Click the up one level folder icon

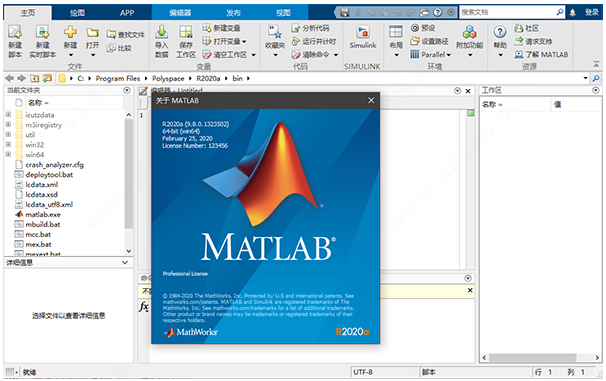point(34,78)
